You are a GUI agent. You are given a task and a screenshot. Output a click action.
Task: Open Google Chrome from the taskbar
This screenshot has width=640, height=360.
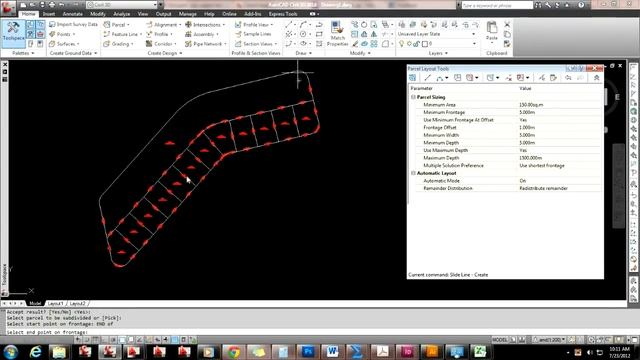pos(234,351)
